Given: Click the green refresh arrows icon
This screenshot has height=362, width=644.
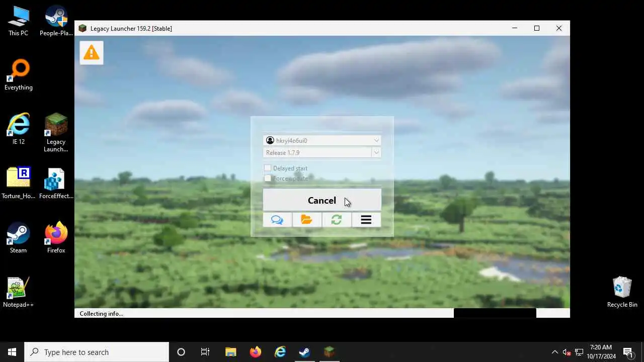Looking at the screenshot, I should tap(337, 220).
